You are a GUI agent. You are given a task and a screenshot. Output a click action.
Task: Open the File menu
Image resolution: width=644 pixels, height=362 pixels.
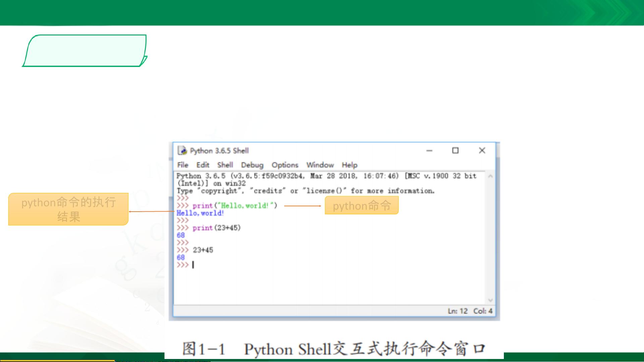[183, 165]
